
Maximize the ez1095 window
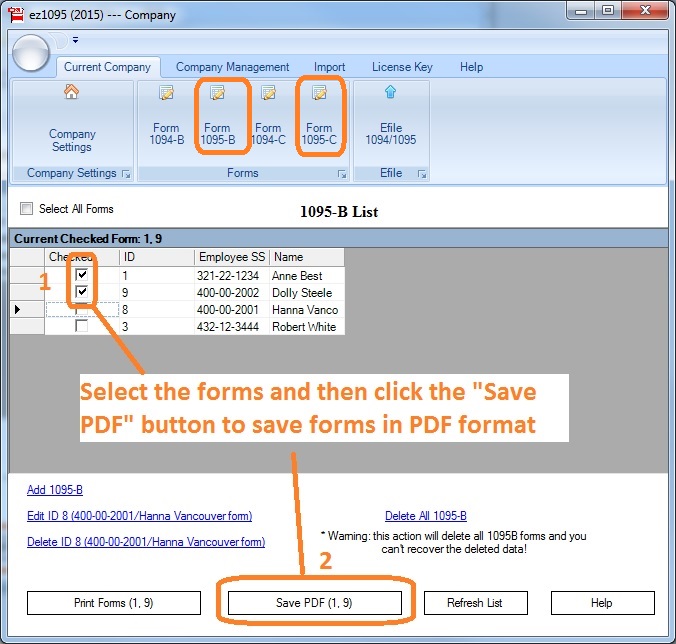tap(608, 11)
